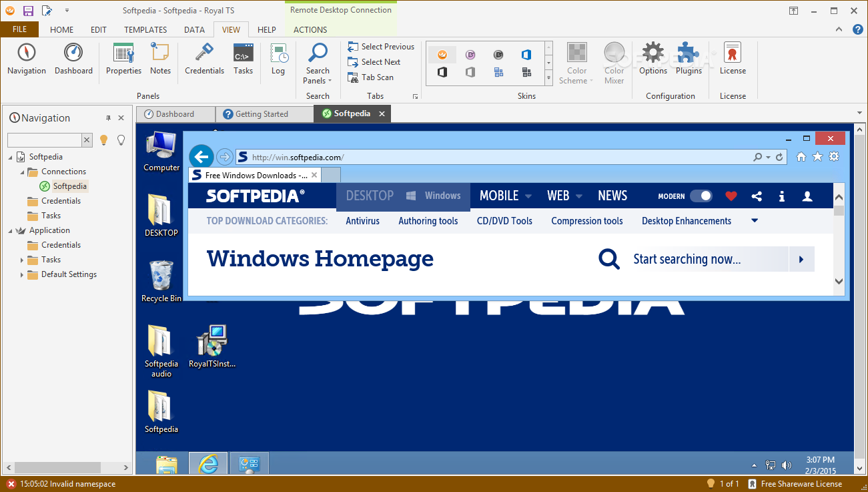
Task: Choose the orange Royal TS skin
Action: pos(442,55)
